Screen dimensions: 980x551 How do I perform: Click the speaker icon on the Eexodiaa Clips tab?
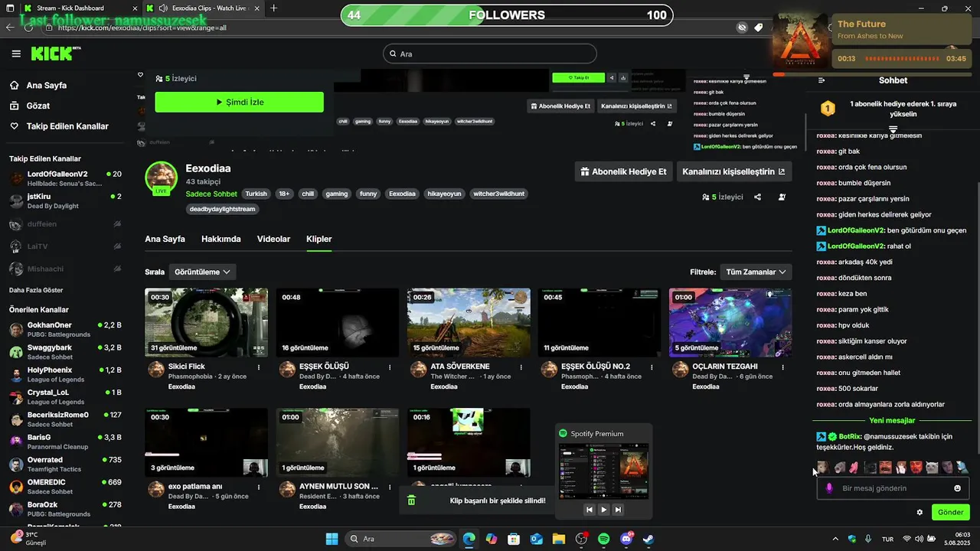coord(163,8)
